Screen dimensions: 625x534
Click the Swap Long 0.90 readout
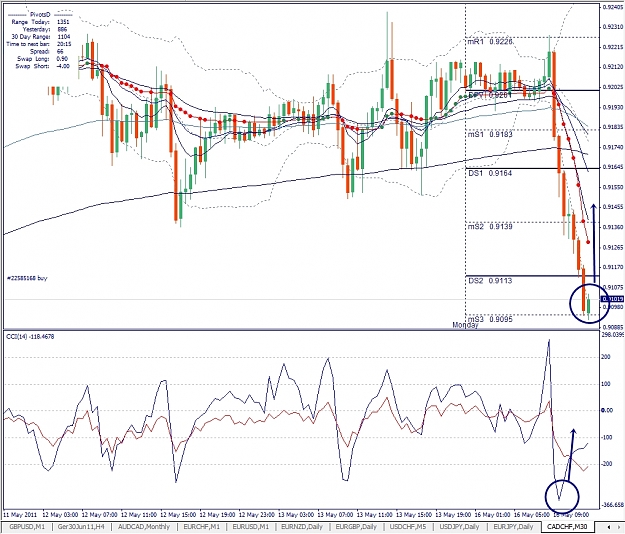point(43,59)
